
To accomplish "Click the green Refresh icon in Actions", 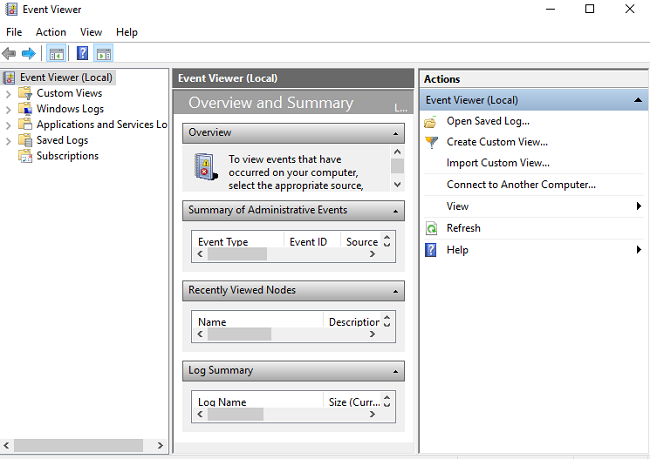I will (x=431, y=228).
